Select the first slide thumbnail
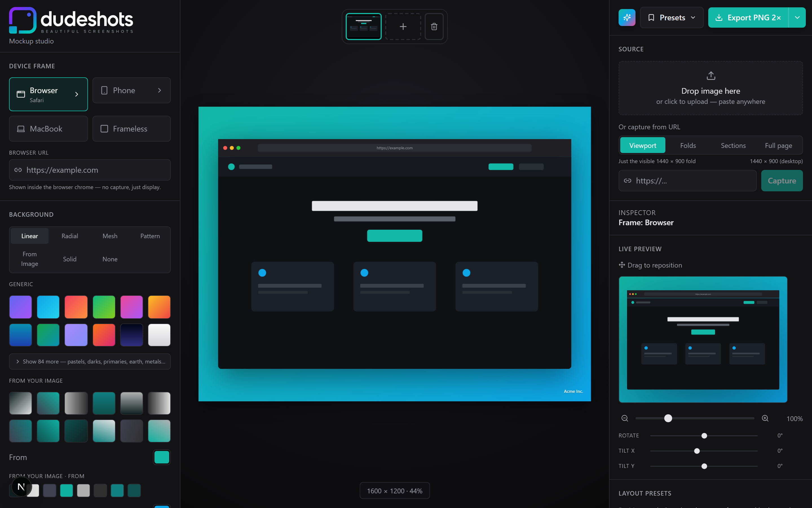812x508 pixels. [363, 27]
